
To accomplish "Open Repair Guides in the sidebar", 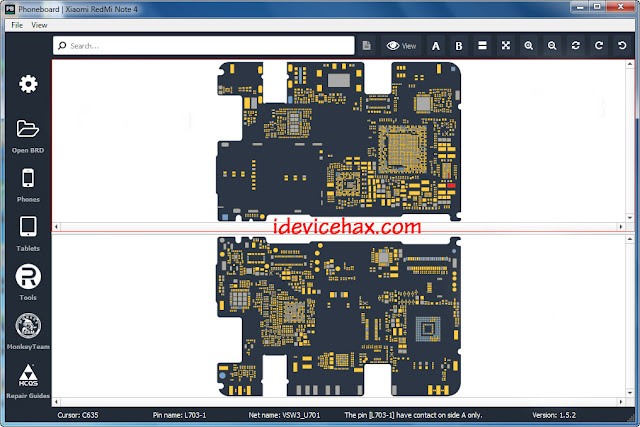I will tap(28, 376).
